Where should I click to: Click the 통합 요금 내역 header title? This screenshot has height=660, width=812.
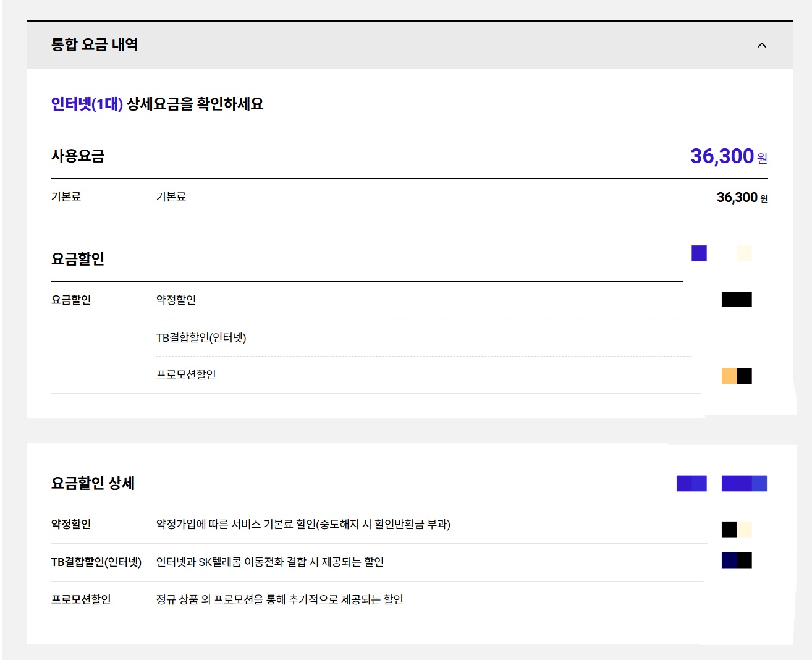(95, 44)
